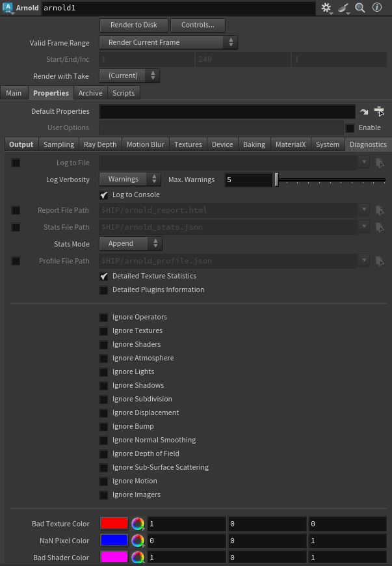The image size is (392, 566).
Task: Click the Render to Disk button
Action: pos(134,25)
